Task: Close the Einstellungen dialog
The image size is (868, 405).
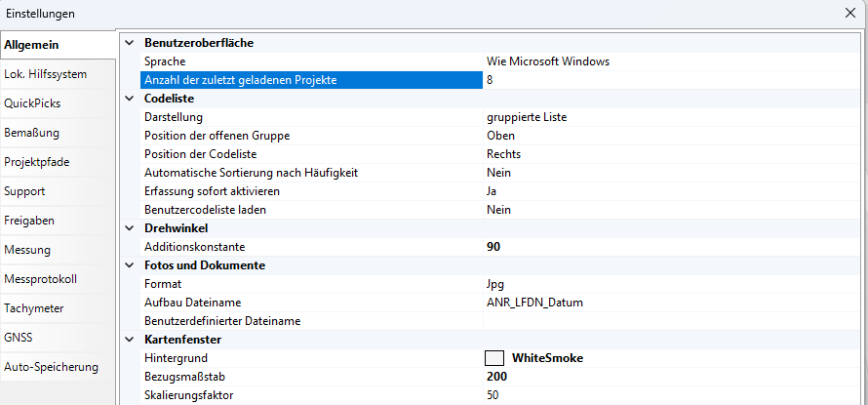Action: pyautogui.click(x=849, y=13)
